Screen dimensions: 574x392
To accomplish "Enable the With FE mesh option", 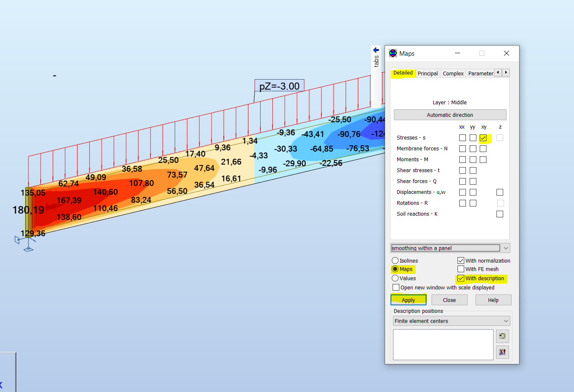I will click(x=461, y=269).
